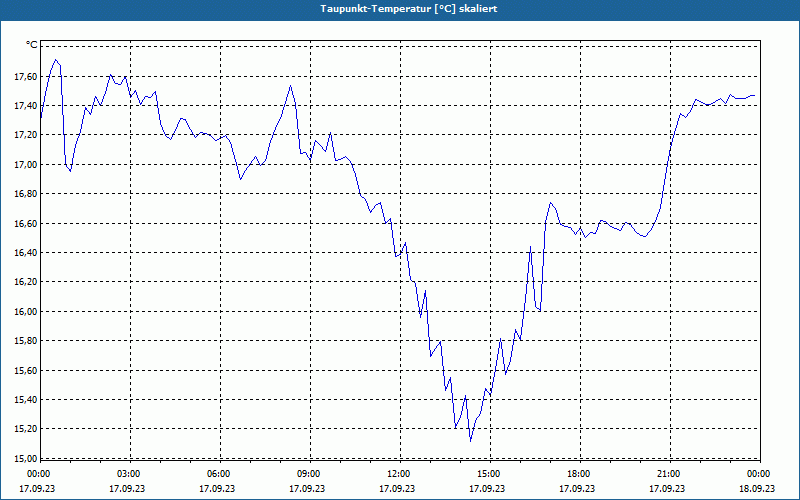Viewport: 800px width, 500px height.
Task: Click the '00:00' time label above 18.09.23
Action: coord(758,474)
